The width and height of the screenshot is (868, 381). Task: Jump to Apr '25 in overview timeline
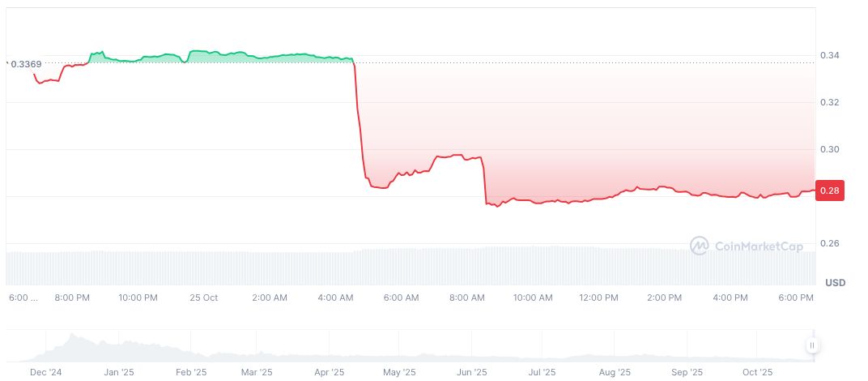[x=330, y=372]
